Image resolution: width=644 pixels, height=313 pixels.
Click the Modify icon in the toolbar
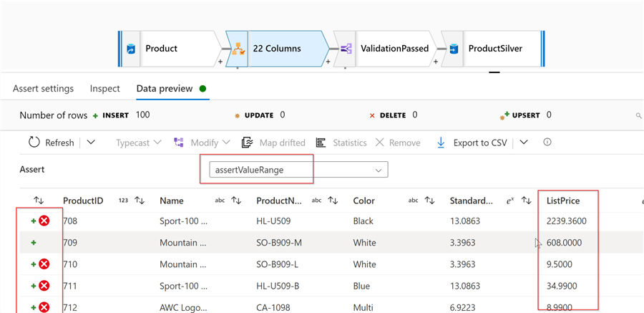pyautogui.click(x=179, y=143)
